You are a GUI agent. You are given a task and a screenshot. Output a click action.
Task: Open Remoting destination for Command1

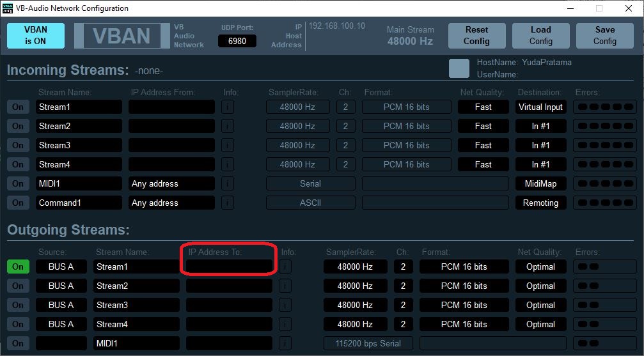coord(541,203)
